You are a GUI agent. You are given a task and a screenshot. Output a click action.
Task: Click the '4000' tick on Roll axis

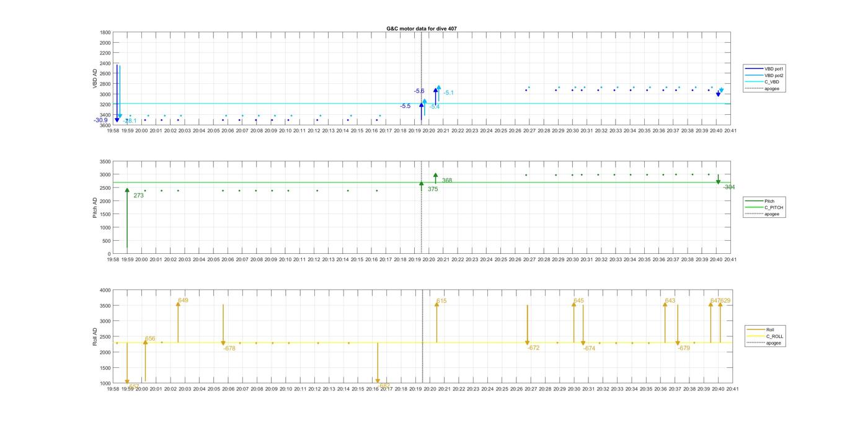click(x=105, y=290)
